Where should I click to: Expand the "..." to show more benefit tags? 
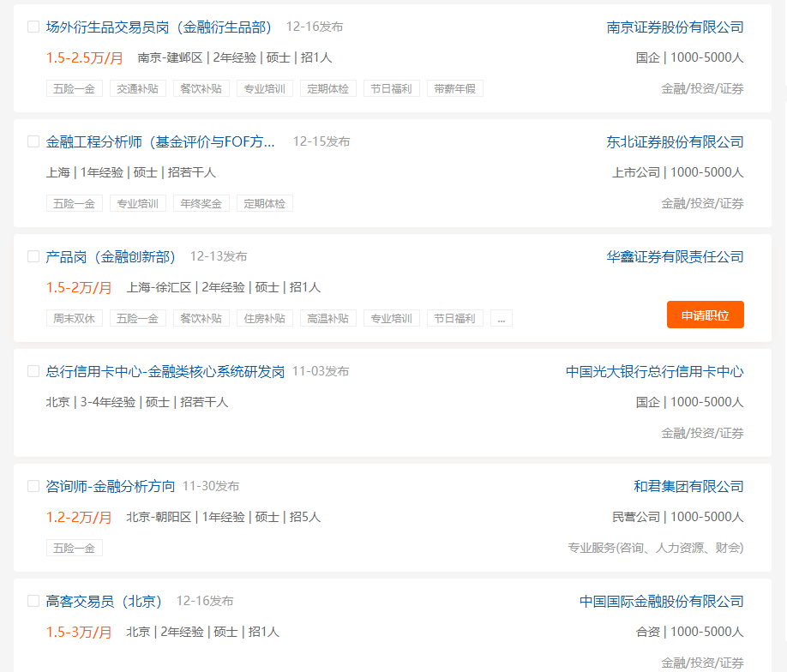pos(501,318)
